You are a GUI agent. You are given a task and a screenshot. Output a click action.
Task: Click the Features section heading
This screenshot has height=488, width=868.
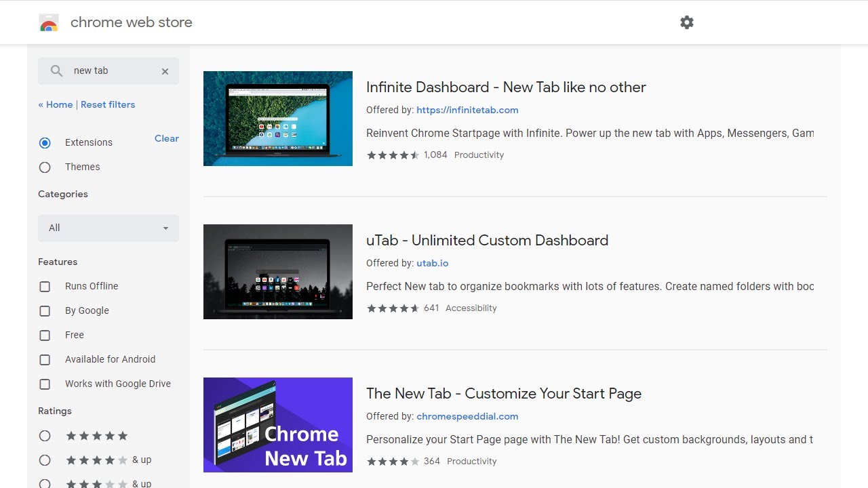point(58,262)
